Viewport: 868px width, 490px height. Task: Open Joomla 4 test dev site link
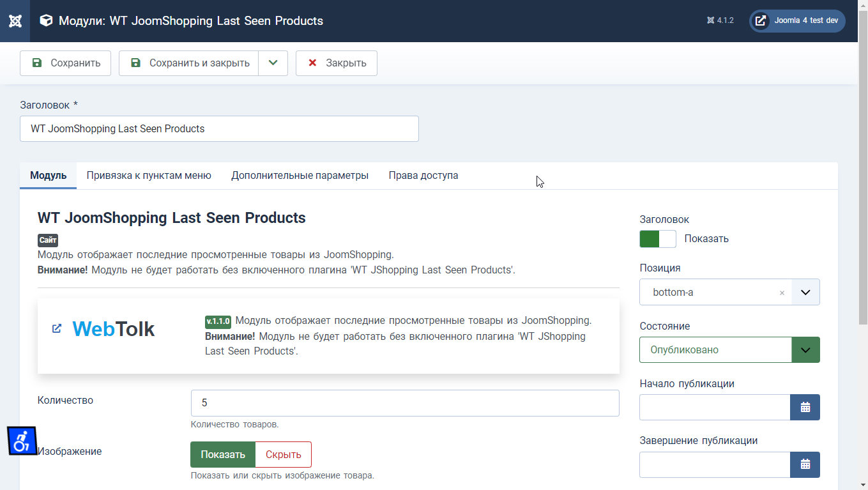pos(797,20)
